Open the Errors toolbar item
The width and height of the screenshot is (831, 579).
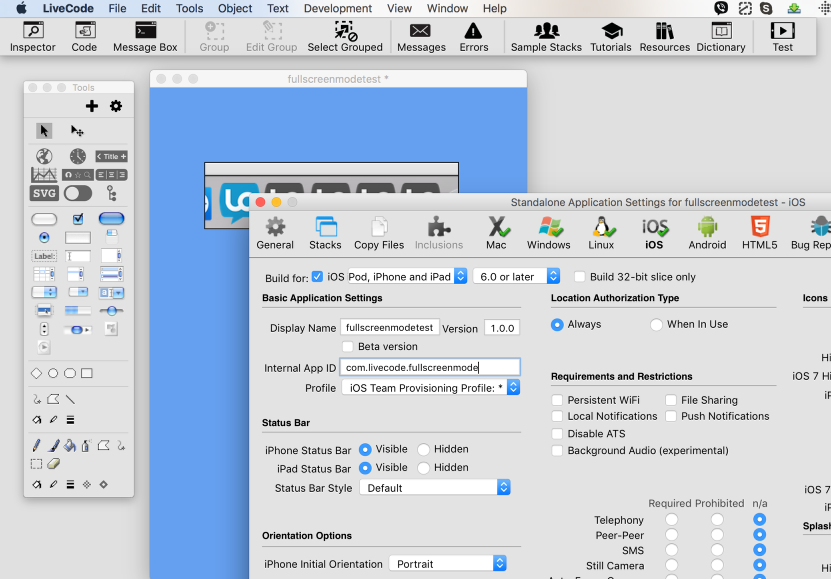coord(474,37)
